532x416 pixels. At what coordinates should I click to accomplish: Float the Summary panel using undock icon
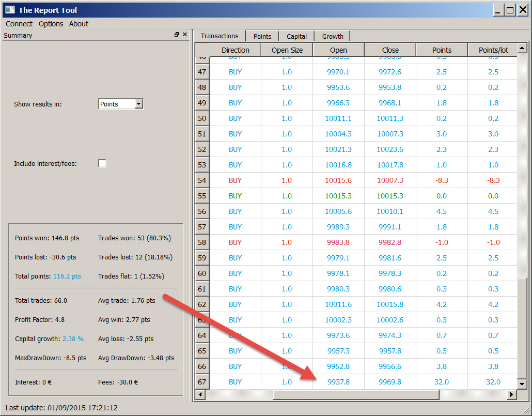[177, 35]
